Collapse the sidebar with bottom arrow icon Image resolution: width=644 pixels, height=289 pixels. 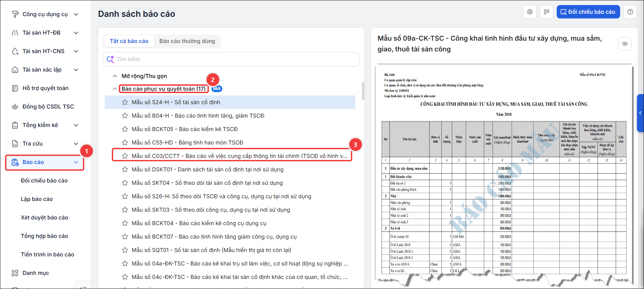(x=83, y=286)
